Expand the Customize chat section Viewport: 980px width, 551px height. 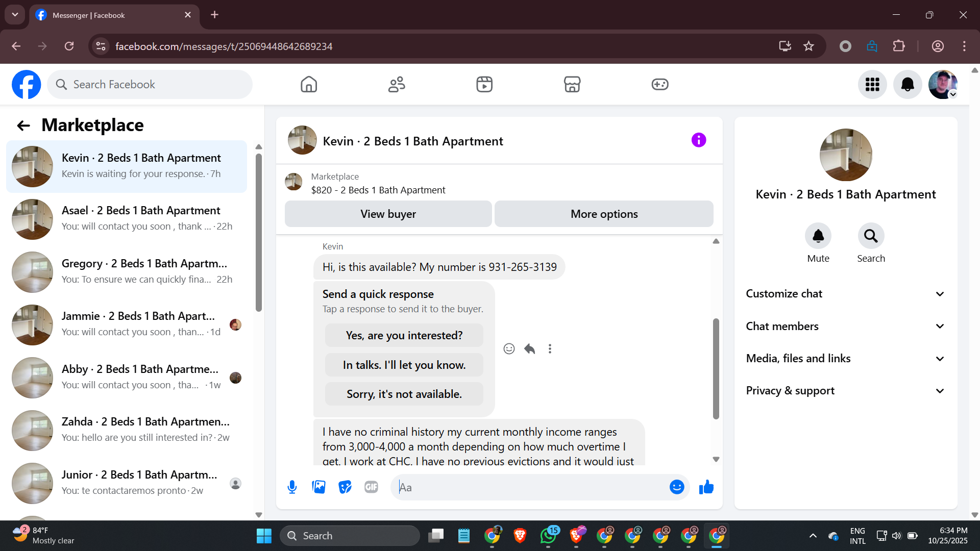click(845, 294)
